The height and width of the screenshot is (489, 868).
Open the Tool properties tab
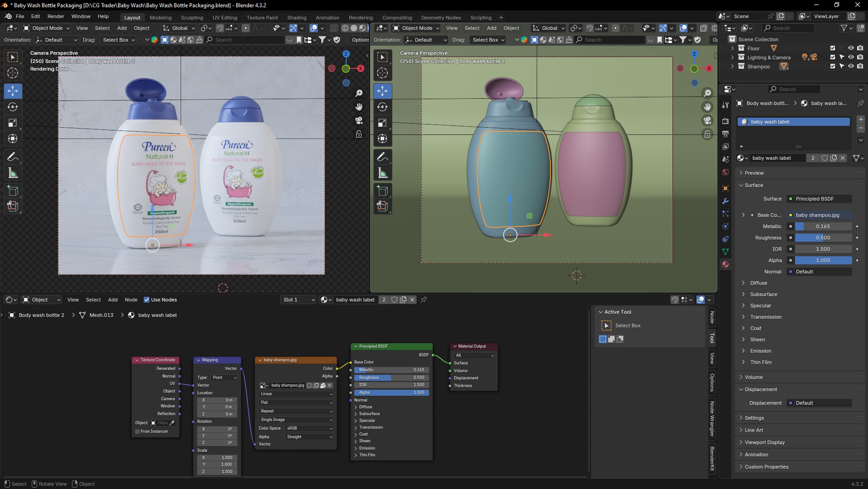[x=725, y=105]
